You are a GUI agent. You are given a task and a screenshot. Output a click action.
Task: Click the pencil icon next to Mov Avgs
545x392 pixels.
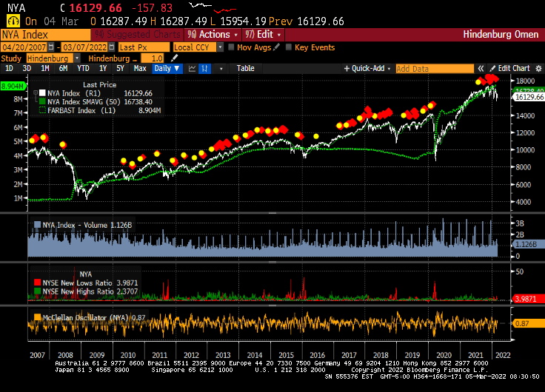click(x=277, y=47)
